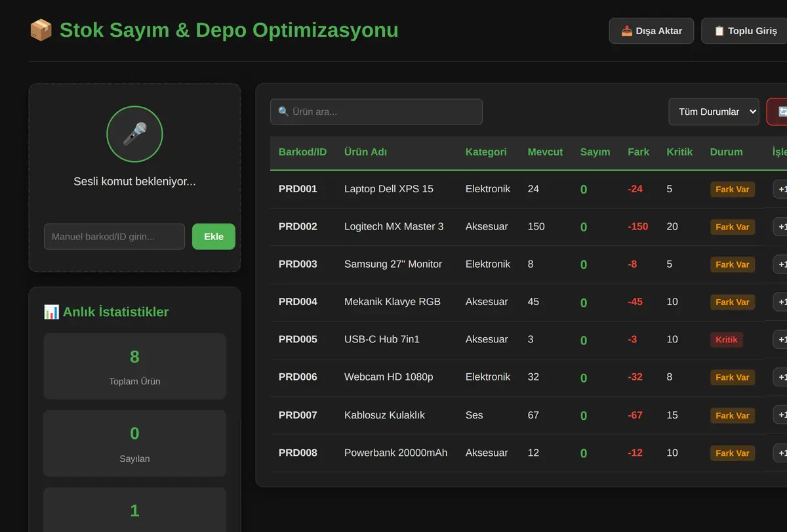Click the Stok Sayım & Depo Optimizasyonu title

229,30
